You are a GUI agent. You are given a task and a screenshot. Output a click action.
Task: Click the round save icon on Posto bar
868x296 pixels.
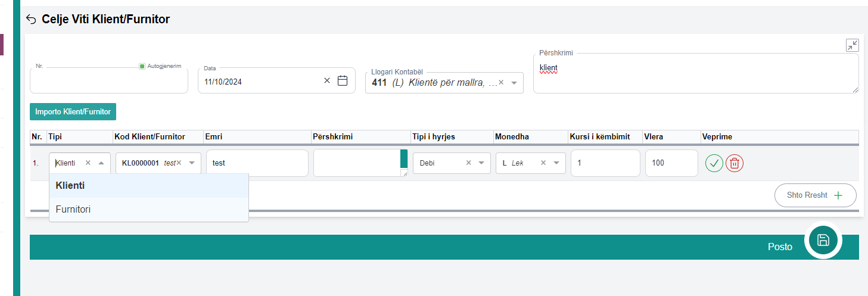coord(823,240)
